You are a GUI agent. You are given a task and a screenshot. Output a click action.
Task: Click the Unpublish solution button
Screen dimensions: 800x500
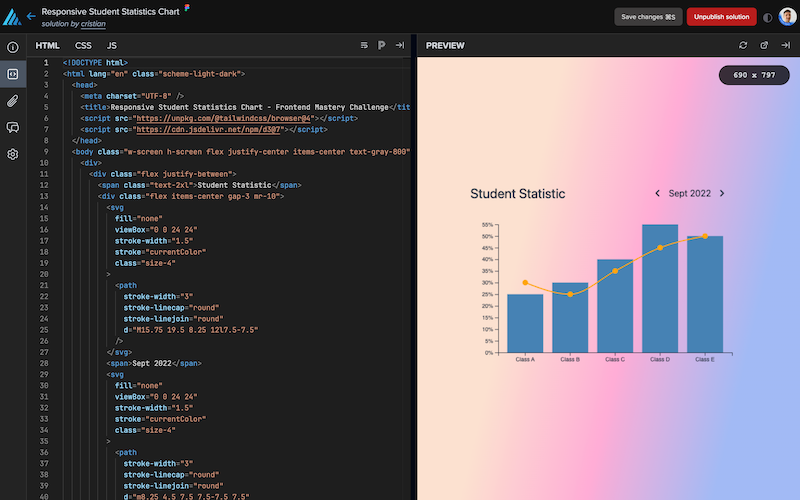[721, 17]
